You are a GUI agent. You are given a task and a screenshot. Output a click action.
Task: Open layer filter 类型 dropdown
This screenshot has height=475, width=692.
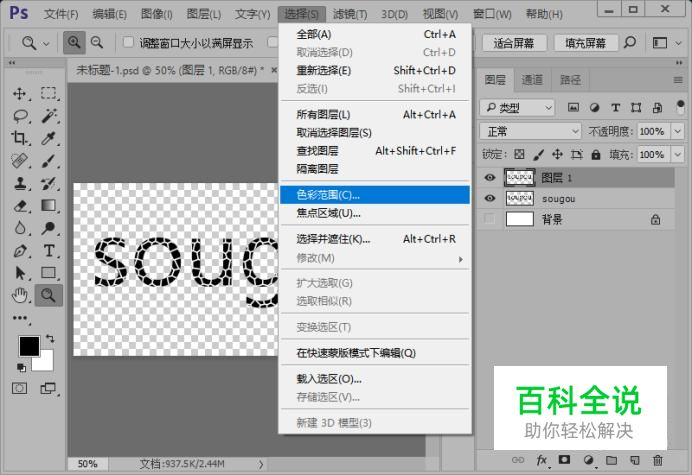[x=517, y=107]
